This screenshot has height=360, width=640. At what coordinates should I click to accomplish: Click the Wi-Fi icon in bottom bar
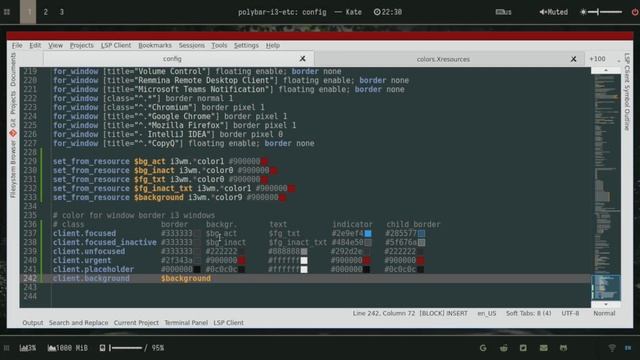611,348
